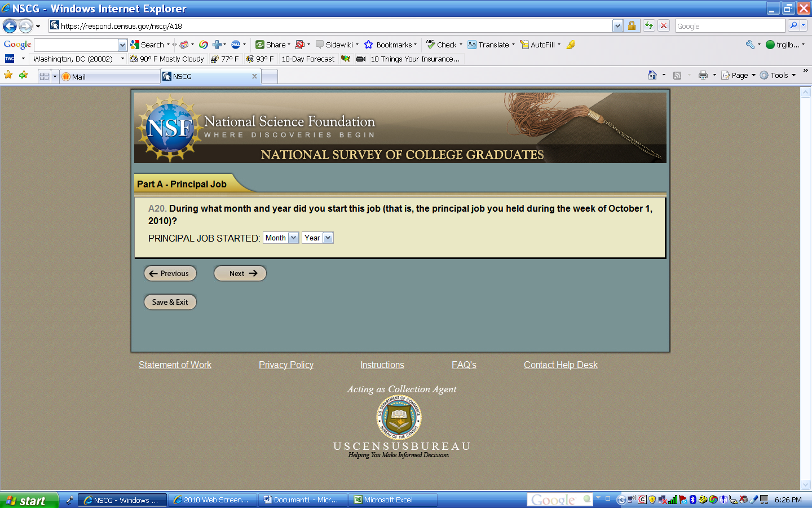Click the Favorites star icon
The width and height of the screenshot is (812, 508).
8,75
